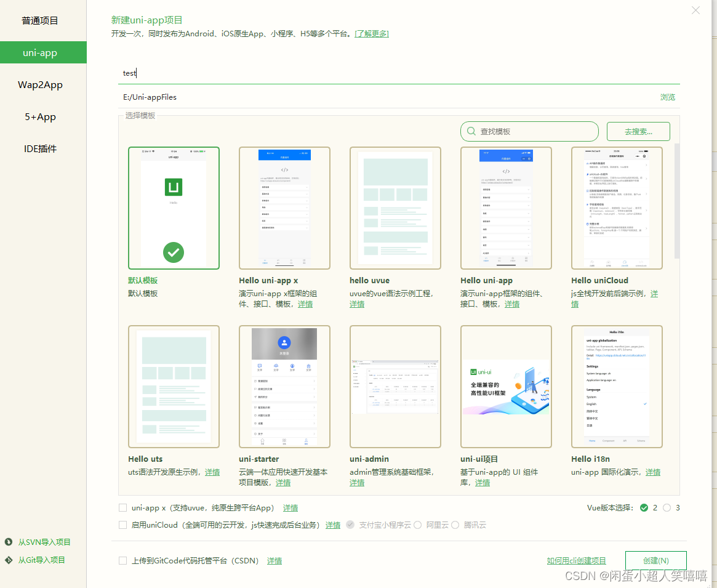Open 详情 link under uni-starter
717x588 pixels.
tap(283, 483)
